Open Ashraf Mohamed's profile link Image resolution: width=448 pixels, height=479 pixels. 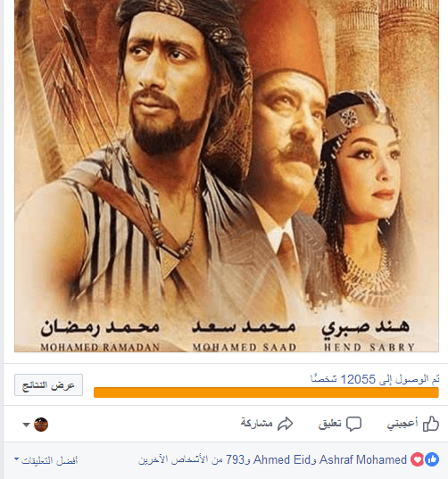click(363, 459)
